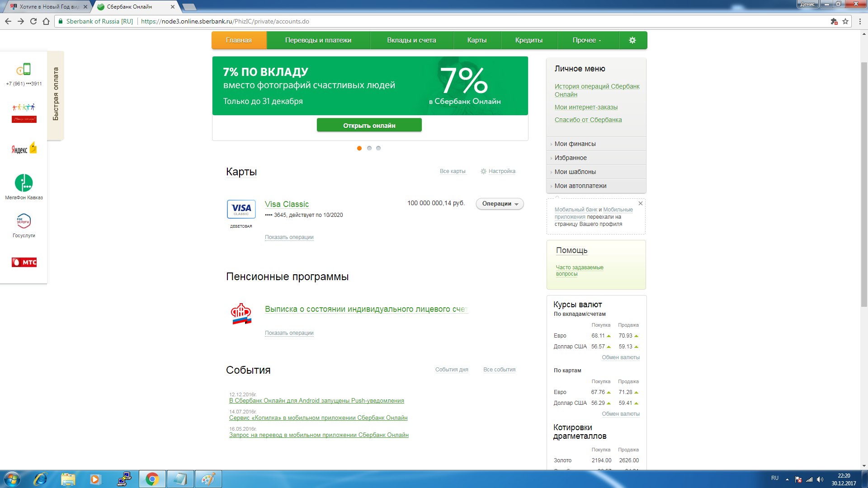Viewport: 868px width, 488px height.
Task: Open the Chrome three-dot menu
Action: (860, 21)
